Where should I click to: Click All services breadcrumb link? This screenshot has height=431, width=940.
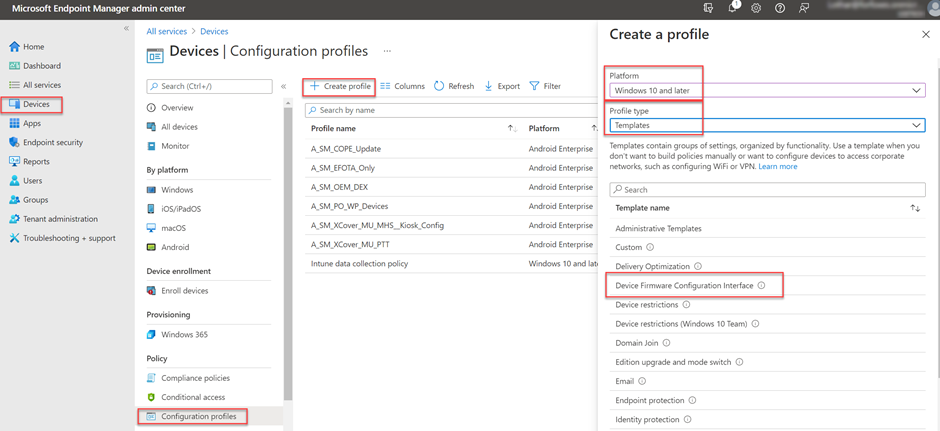(167, 31)
